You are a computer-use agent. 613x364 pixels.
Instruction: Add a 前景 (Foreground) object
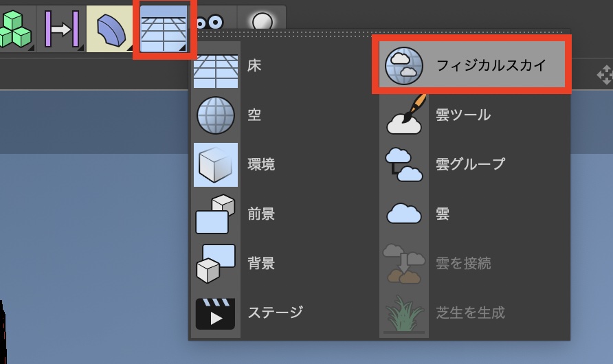coord(261,214)
